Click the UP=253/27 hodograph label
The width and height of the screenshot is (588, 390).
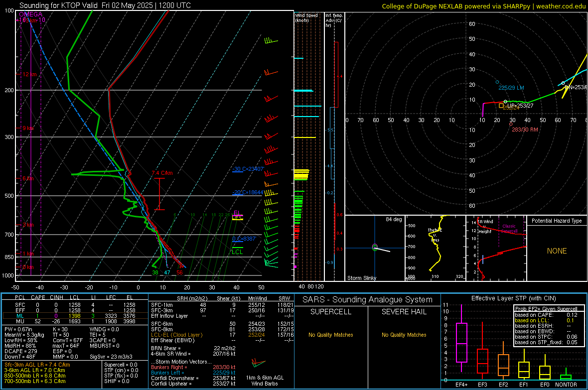coord(521,106)
